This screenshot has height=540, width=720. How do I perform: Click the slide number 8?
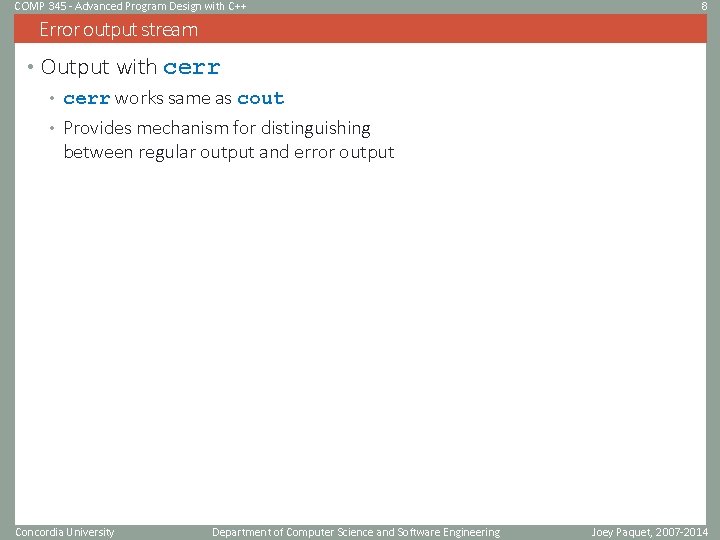coord(704,6)
